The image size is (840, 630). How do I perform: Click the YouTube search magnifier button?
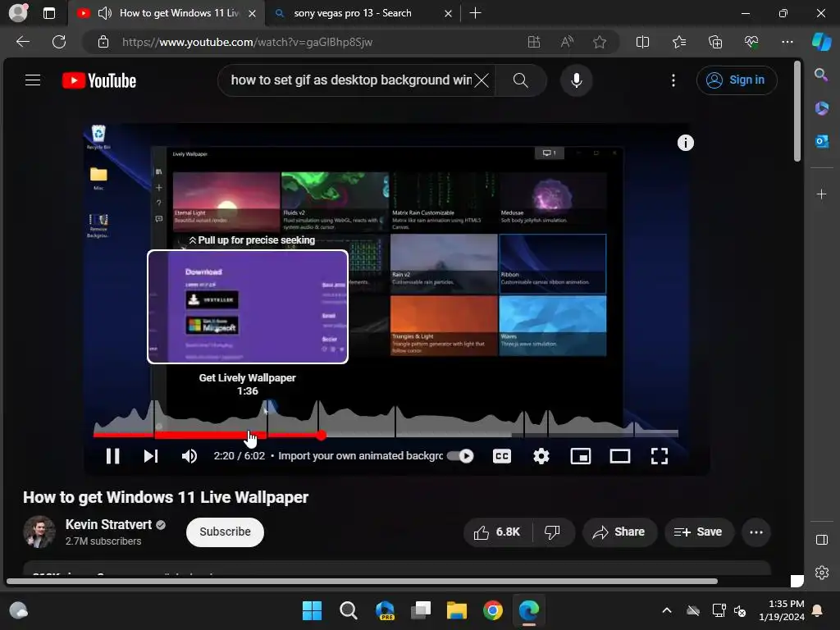[x=520, y=80]
